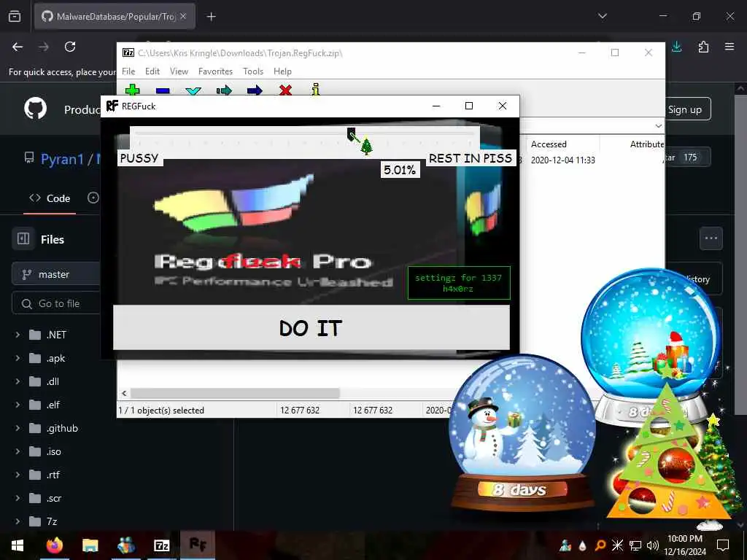747x560 pixels.
Task: Click the 7-Zip Delete red X icon
Action: point(285,90)
